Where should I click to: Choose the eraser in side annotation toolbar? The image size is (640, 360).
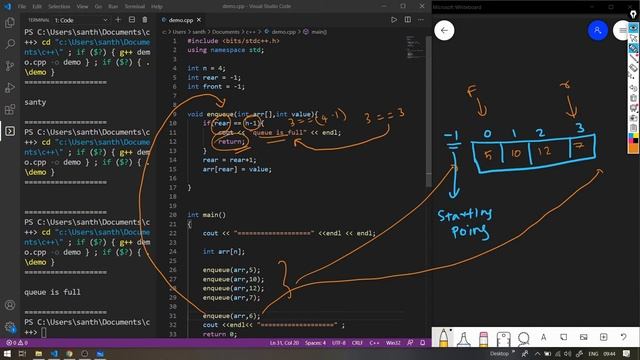tap(633, 68)
